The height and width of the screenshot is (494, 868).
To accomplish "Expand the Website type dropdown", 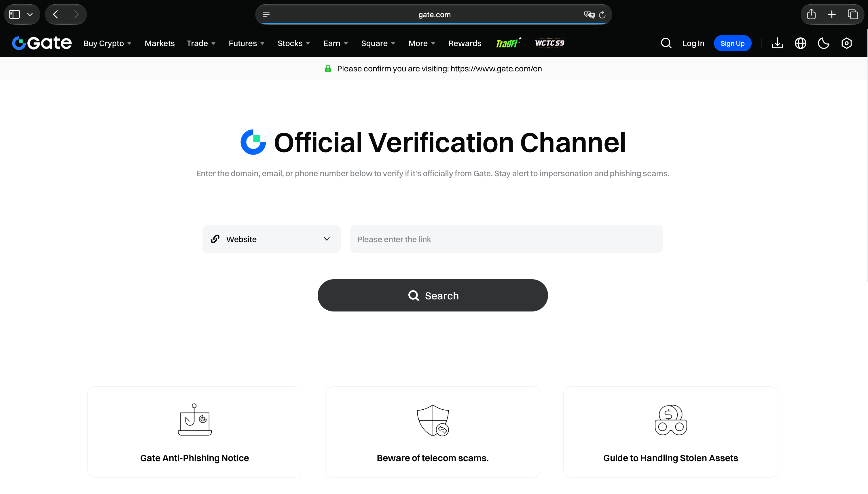I will pos(271,239).
